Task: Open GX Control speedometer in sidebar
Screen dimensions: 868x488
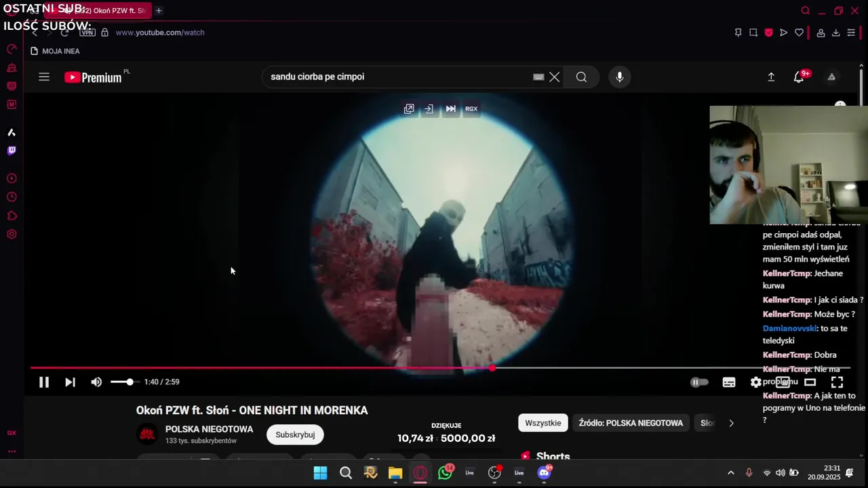Action: coord(12,49)
